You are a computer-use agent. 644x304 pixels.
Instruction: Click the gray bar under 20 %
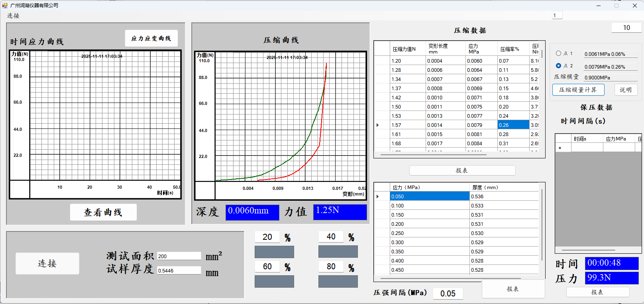274,252
